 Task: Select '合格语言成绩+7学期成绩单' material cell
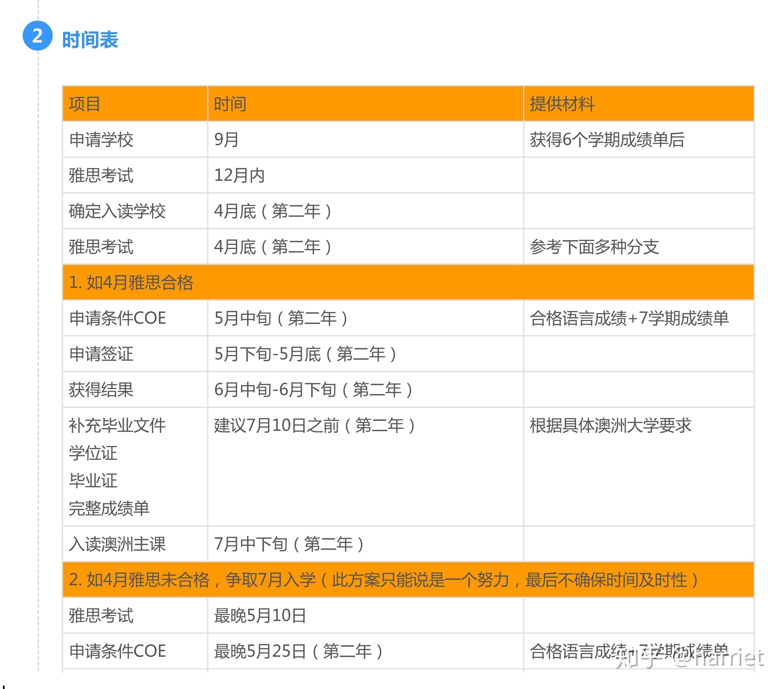point(632,318)
